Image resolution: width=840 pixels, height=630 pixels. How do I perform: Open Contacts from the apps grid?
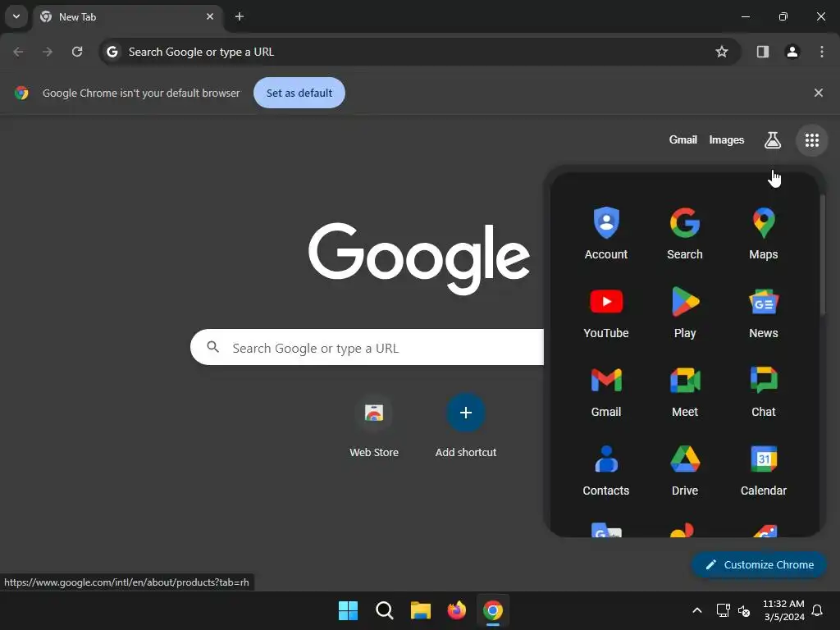pyautogui.click(x=606, y=469)
